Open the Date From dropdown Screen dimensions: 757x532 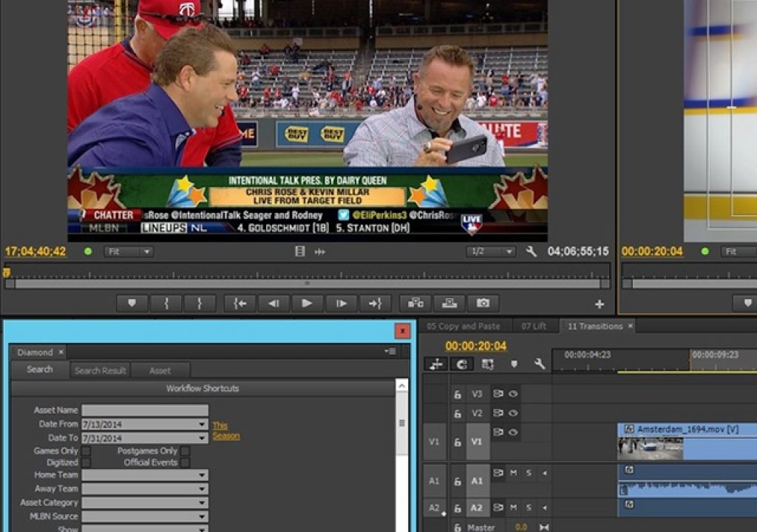point(203,424)
